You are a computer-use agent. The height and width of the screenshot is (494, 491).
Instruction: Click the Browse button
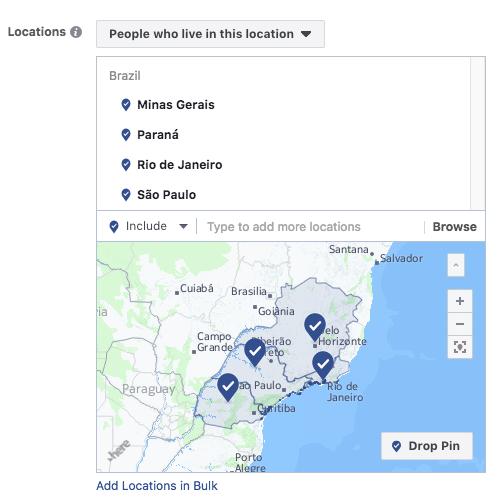click(455, 227)
